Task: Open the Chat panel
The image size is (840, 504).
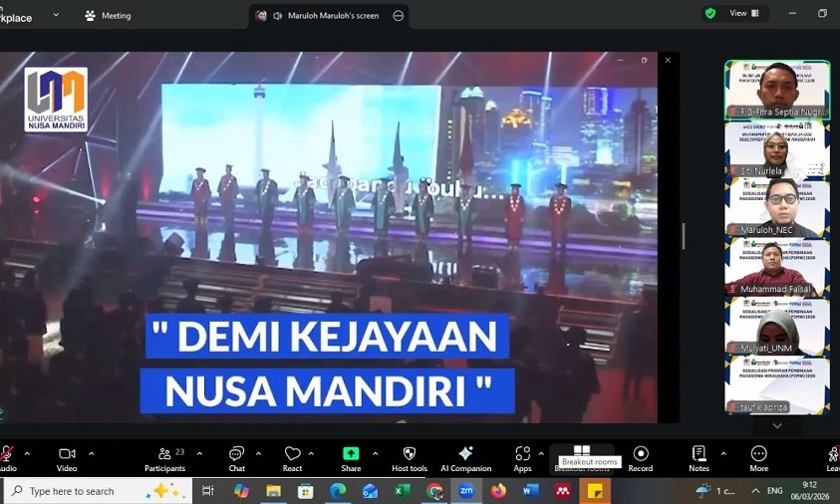Action: 236,458
